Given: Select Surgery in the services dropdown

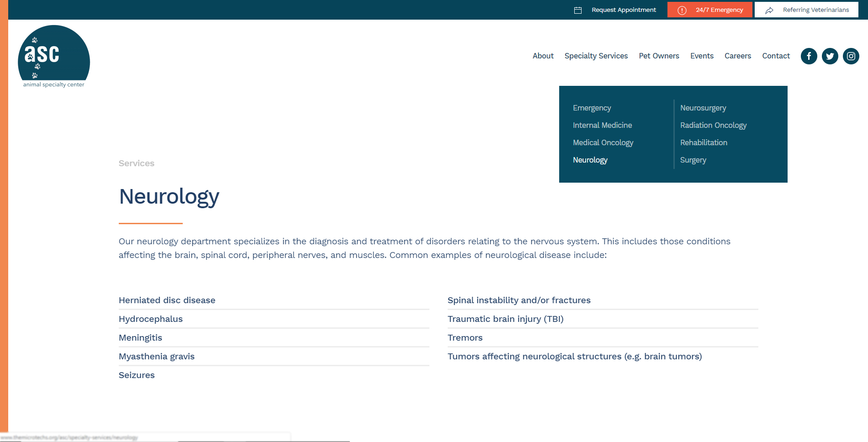Looking at the screenshot, I should [693, 160].
